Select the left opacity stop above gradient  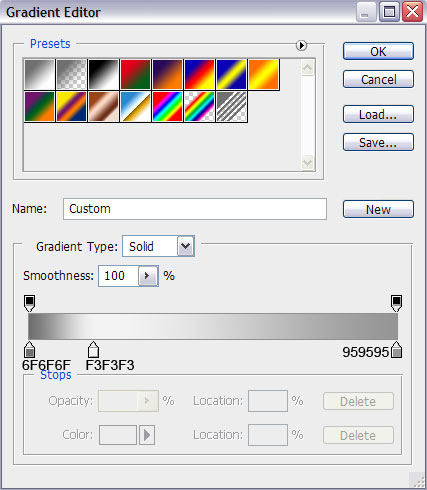tap(30, 303)
